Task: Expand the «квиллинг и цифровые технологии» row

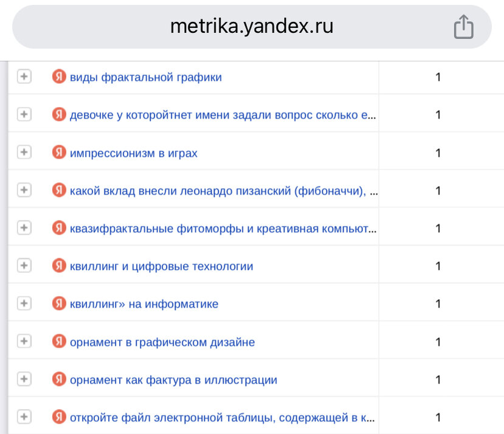Action: (x=24, y=266)
